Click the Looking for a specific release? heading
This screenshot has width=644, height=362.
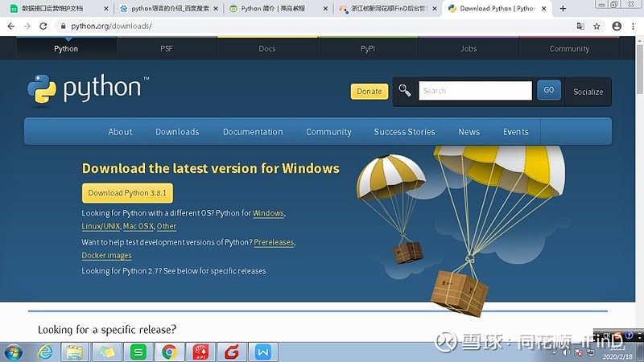(107, 330)
